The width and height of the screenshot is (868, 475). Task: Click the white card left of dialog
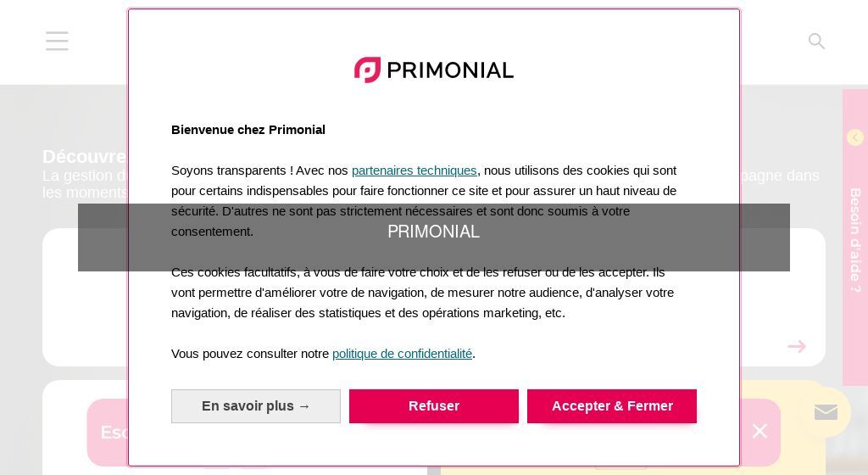click(x=86, y=297)
